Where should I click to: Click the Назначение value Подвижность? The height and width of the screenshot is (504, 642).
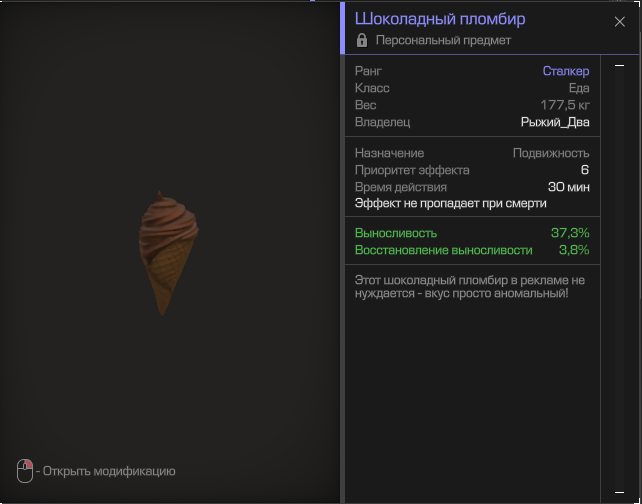click(x=550, y=153)
